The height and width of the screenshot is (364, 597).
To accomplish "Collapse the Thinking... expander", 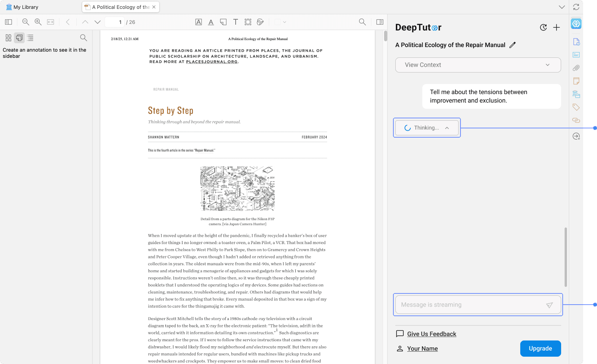I will pyautogui.click(x=427, y=128).
